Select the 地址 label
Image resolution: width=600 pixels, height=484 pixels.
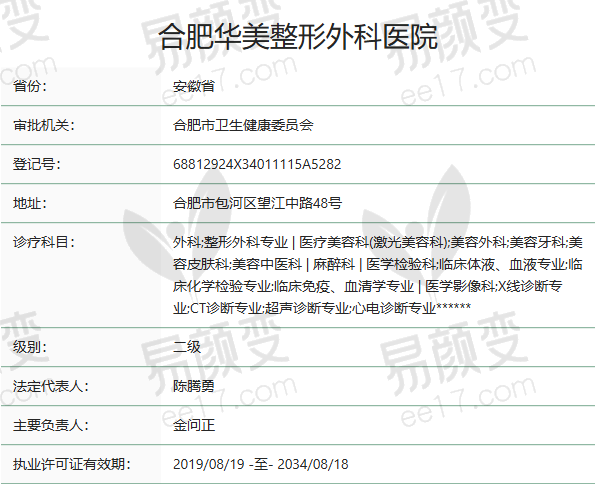[29, 203]
